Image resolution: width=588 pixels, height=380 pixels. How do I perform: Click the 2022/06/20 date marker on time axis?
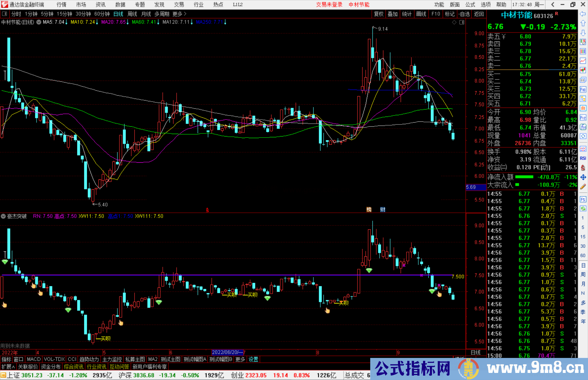[227, 352]
